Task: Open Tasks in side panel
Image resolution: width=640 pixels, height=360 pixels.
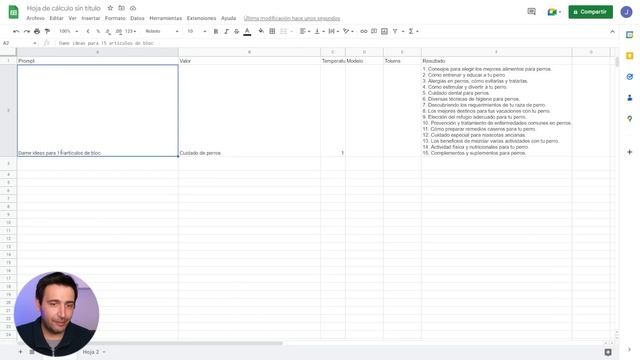Action: coord(629,77)
